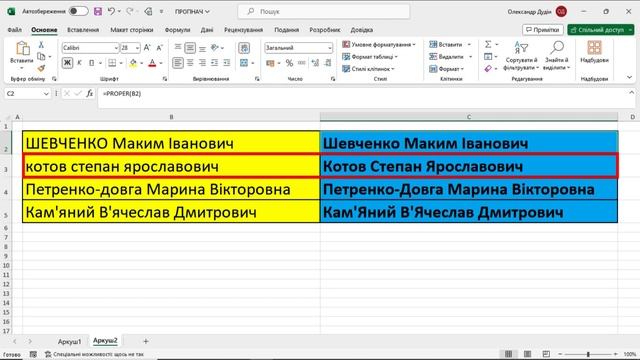Click the Increase Indent icon
The height and width of the screenshot is (360, 640).
coord(227,63)
